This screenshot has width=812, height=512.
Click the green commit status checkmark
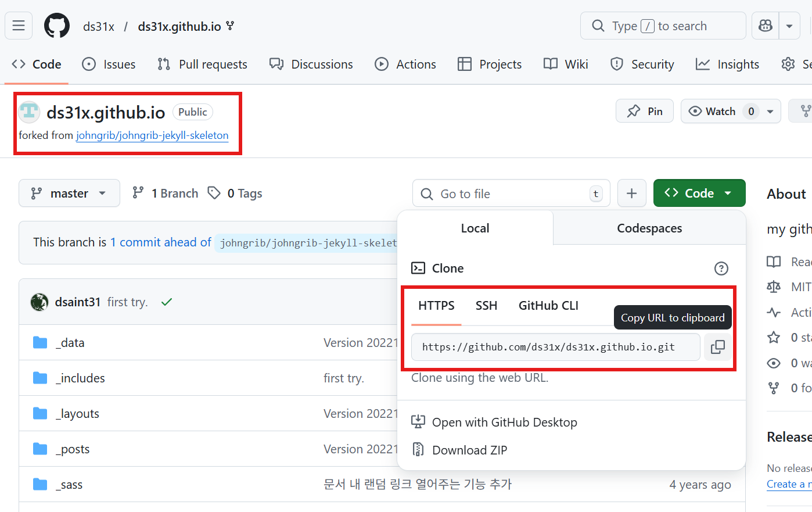167,302
